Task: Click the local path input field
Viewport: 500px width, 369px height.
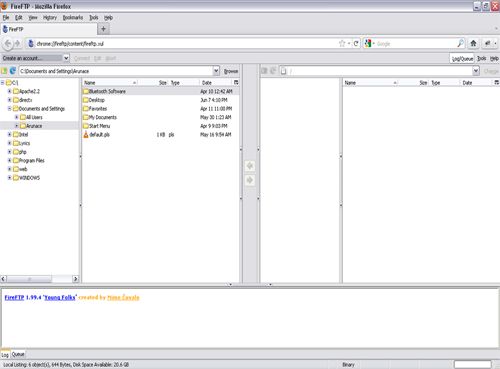Action: pyautogui.click(x=116, y=71)
